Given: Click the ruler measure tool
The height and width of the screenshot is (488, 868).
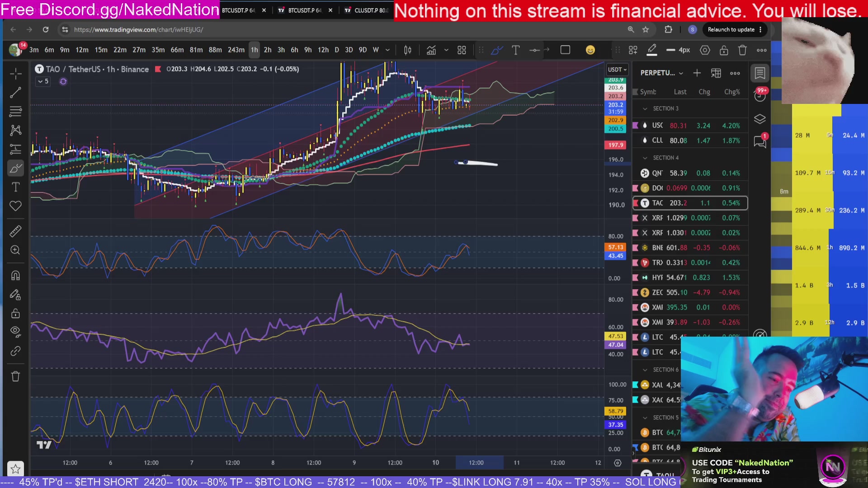Looking at the screenshot, I should click(15, 231).
